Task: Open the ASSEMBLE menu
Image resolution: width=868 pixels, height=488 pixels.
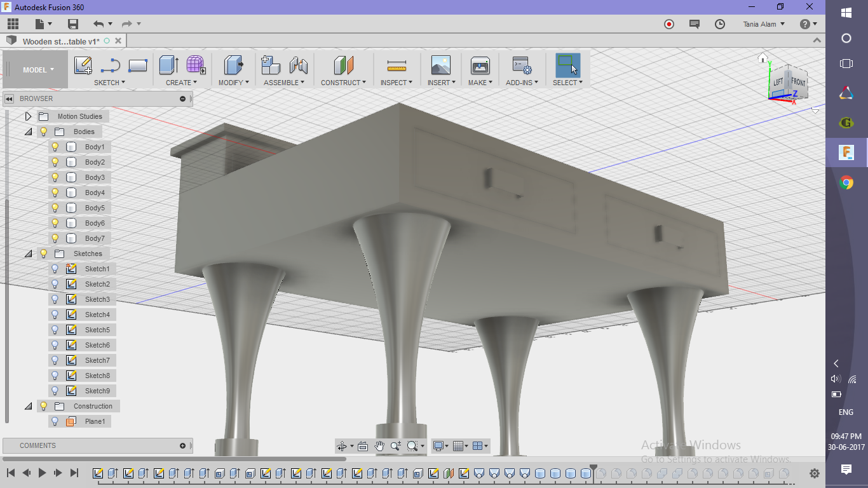Action: pos(284,83)
